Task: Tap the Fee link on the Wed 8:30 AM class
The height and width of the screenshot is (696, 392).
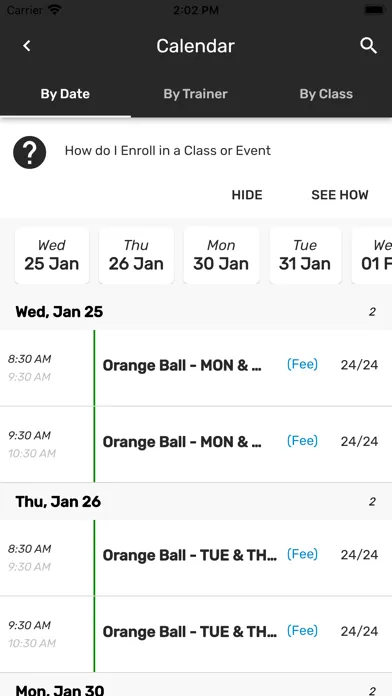Action: [x=302, y=364]
